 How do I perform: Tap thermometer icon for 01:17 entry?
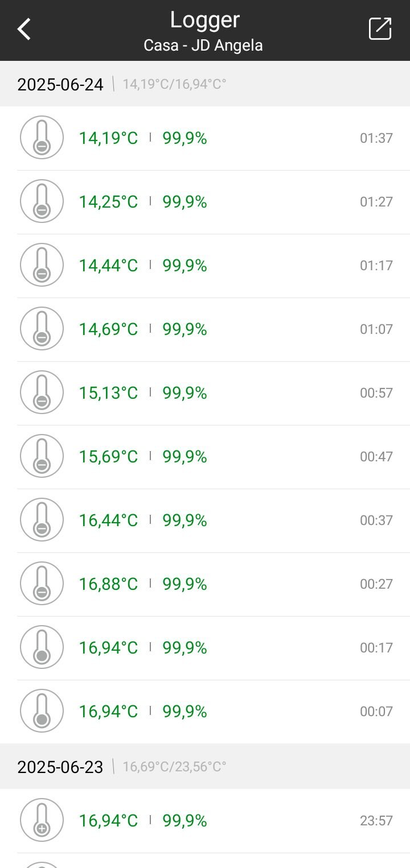42,265
